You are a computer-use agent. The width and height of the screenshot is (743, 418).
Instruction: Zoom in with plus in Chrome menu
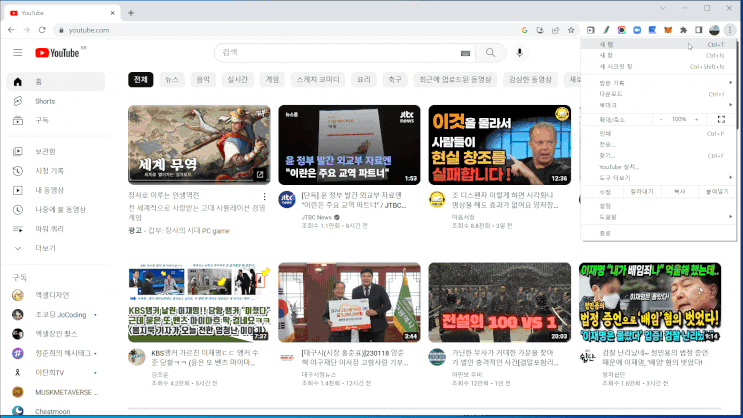(x=697, y=119)
